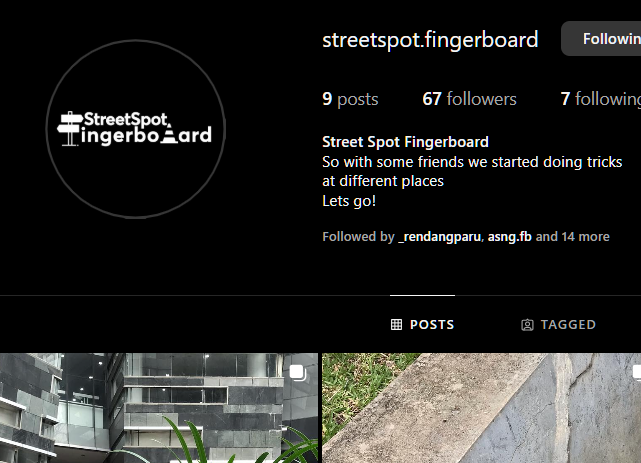
Task: Click carousel icon on concrete ledge post
Action: point(637,373)
